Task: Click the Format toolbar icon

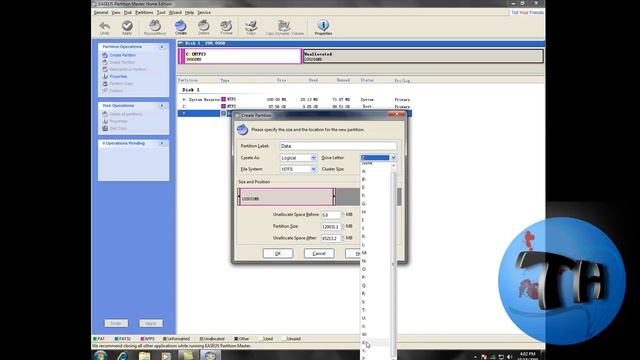Action: [226, 26]
